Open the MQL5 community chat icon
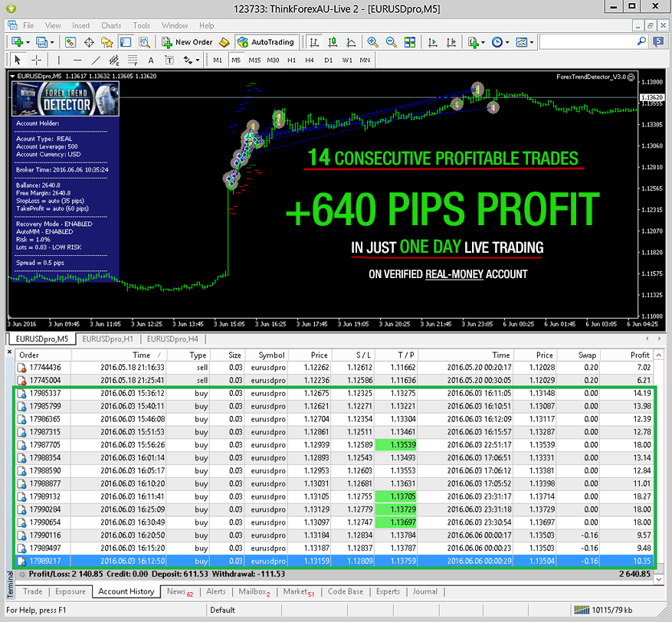The height and width of the screenshot is (622, 672). coord(658,41)
